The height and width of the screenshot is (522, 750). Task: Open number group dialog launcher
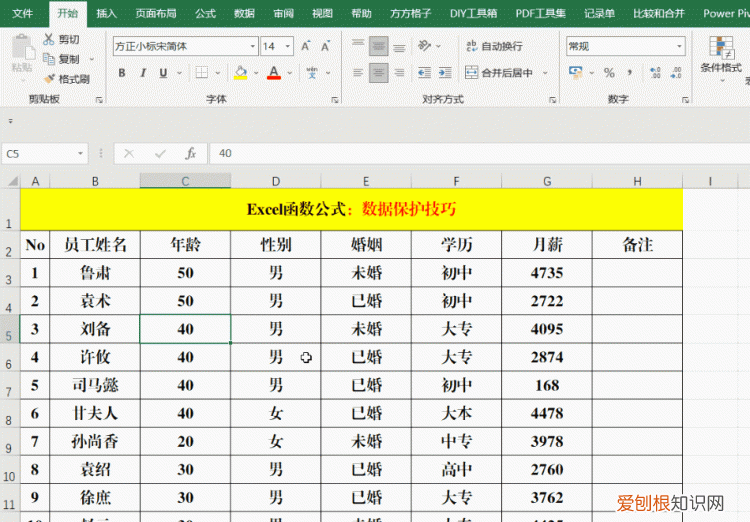coord(685,100)
